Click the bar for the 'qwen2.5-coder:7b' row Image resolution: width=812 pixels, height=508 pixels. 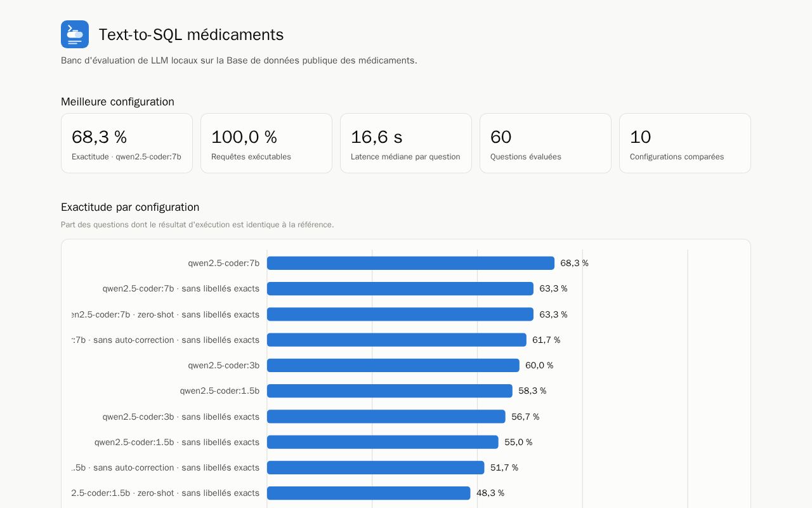click(x=410, y=263)
